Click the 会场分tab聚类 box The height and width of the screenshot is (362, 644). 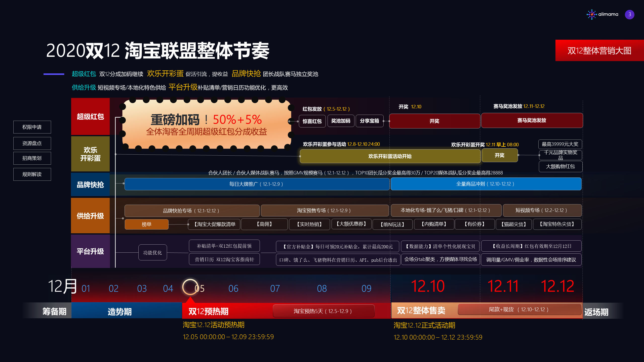click(440, 259)
